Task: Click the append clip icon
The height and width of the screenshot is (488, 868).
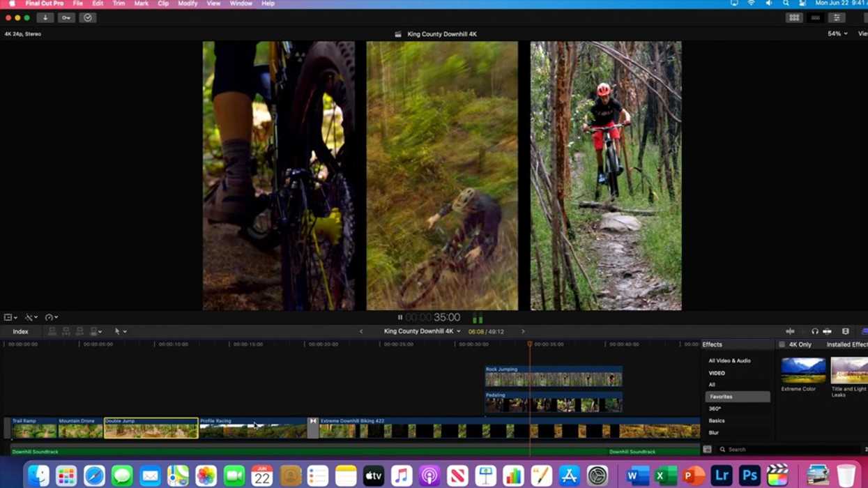Action: (x=79, y=332)
